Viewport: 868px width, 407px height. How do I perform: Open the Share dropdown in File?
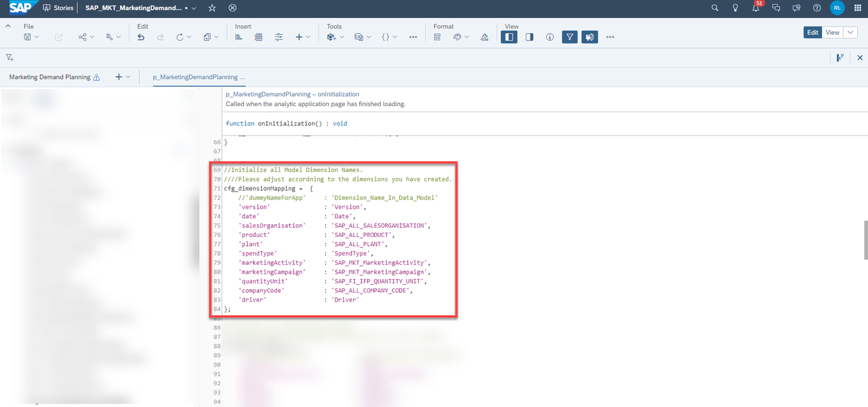coord(86,37)
